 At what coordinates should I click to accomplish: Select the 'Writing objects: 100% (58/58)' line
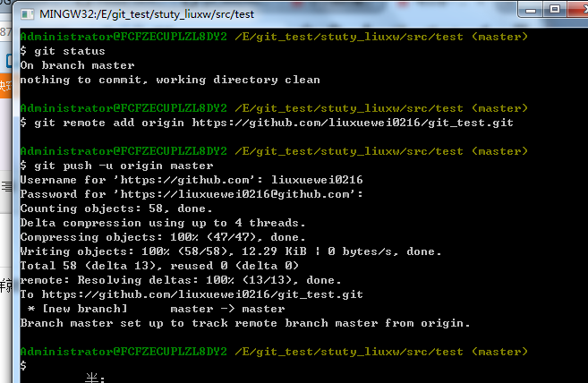point(231,251)
